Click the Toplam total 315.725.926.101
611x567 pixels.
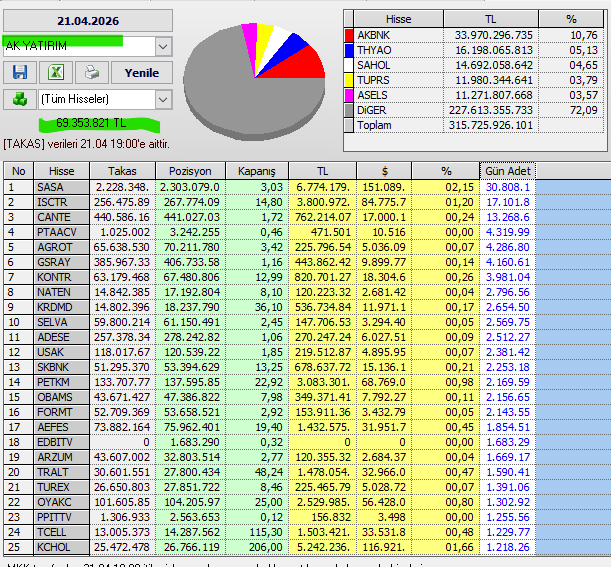(x=491, y=125)
